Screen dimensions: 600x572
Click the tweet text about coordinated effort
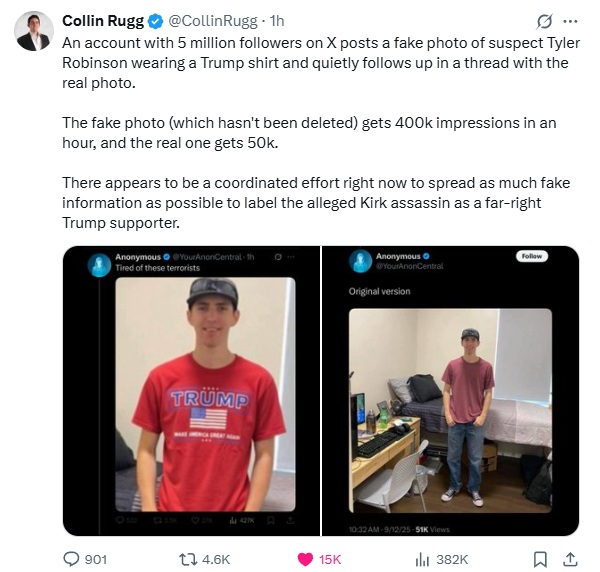click(316, 203)
